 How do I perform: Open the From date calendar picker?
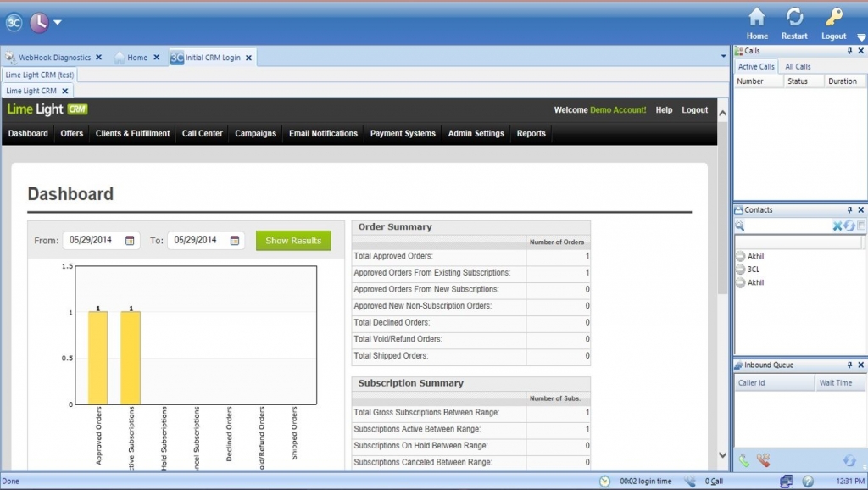click(x=131, y=240)
